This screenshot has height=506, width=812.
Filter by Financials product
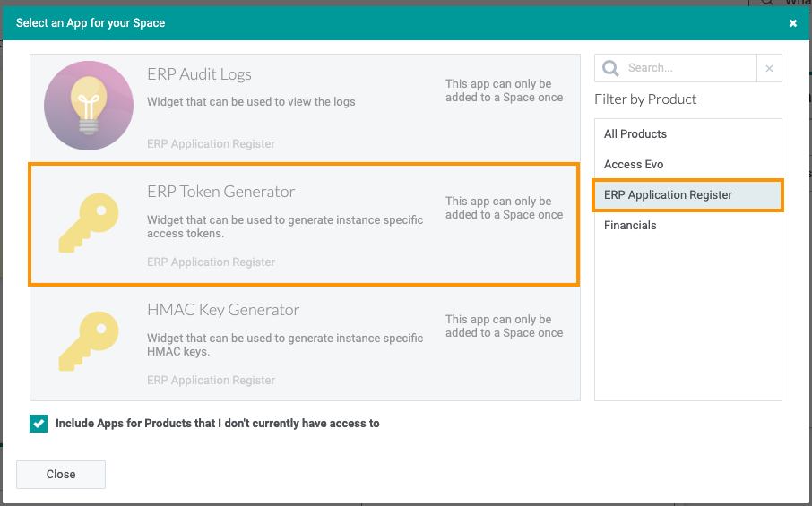(x=687, y=226)
